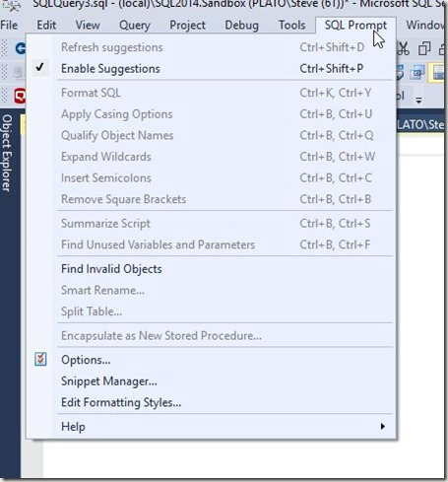Screen dimensions: 448x482
Task: Open the File menu
Action: point(9,25)
